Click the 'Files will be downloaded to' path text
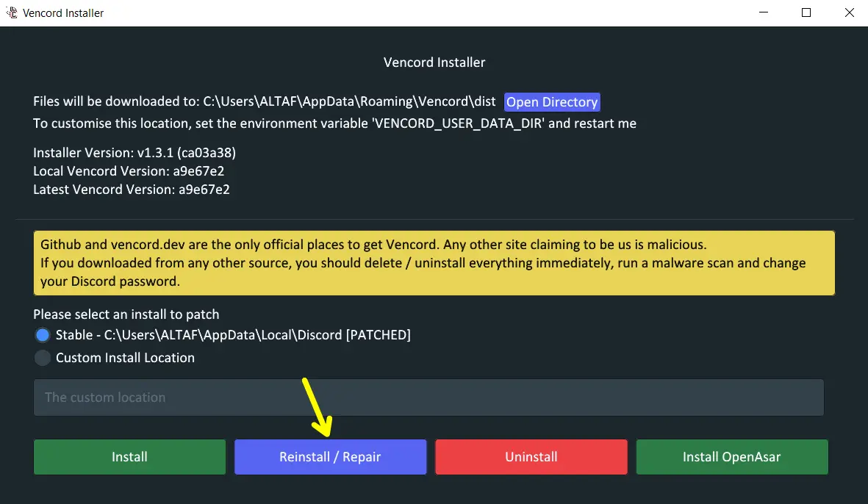Screen dimensions: 868x504 pyautogui.click(x=264, y=101)
